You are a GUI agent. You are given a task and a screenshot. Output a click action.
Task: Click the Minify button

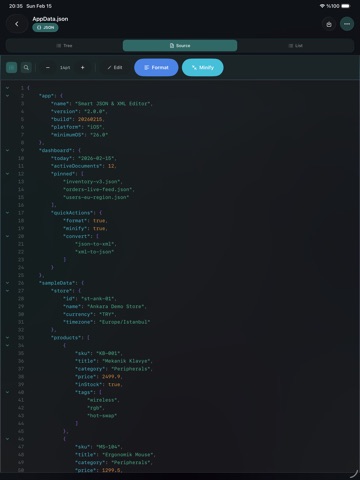click(203, 68)
